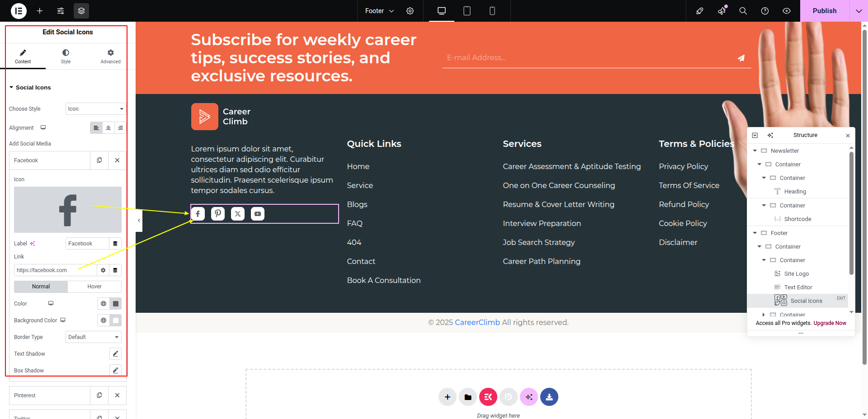868x419 pixels.
Task: Switch to mobile device view
Action: [x=492, y=11]
